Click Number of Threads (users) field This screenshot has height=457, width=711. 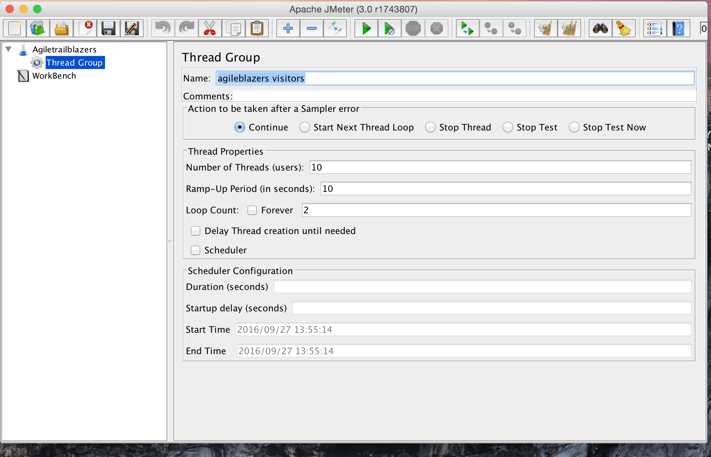(500, 167)
